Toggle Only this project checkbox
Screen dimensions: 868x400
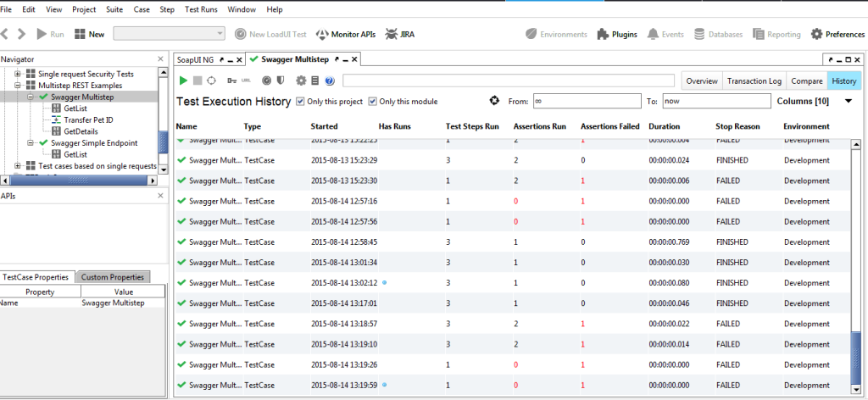pyautogui.click(x=299, y=101)
